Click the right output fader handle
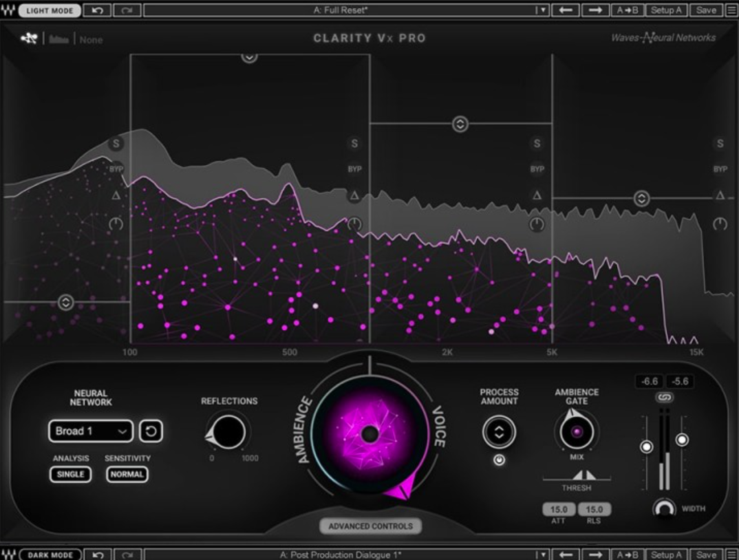The width and height of the screenshot is (739, 560). tap(682, 440)
